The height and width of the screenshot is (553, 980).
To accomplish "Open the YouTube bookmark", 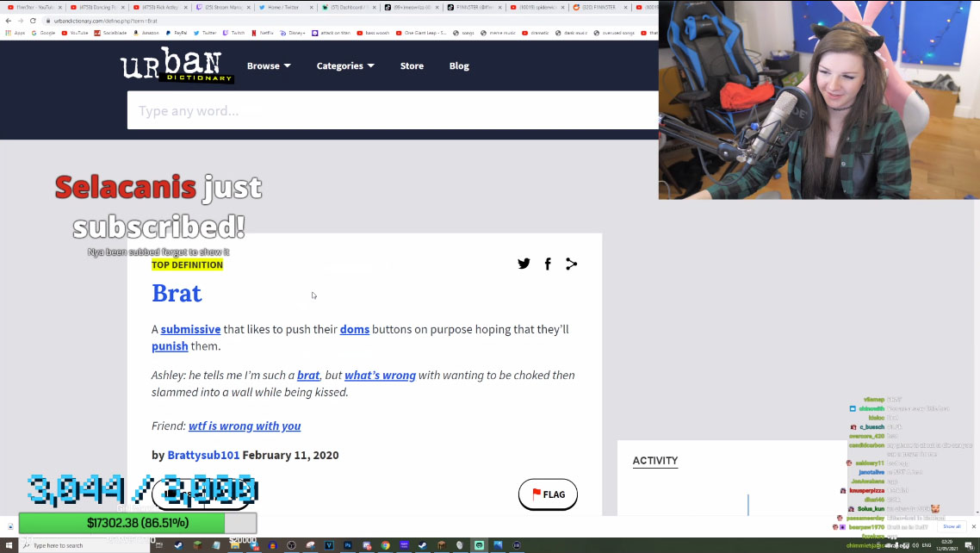I will [x=74, y=33].
